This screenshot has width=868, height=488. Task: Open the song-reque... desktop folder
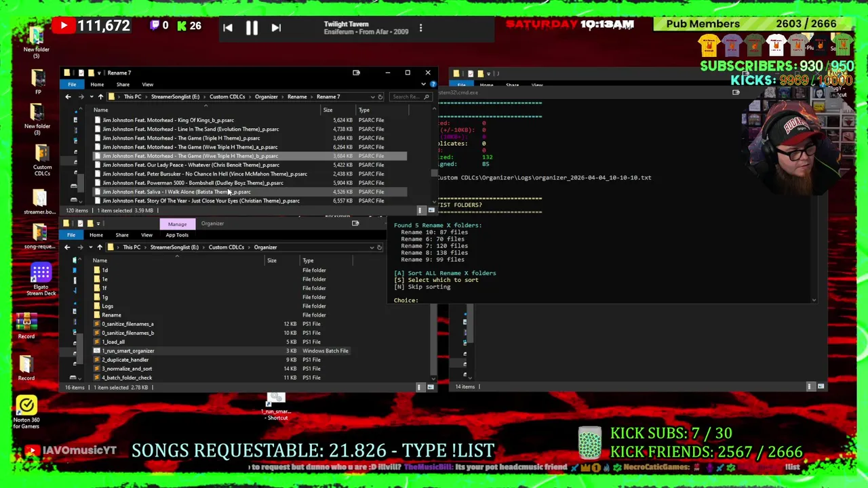(x=40, y=236)
